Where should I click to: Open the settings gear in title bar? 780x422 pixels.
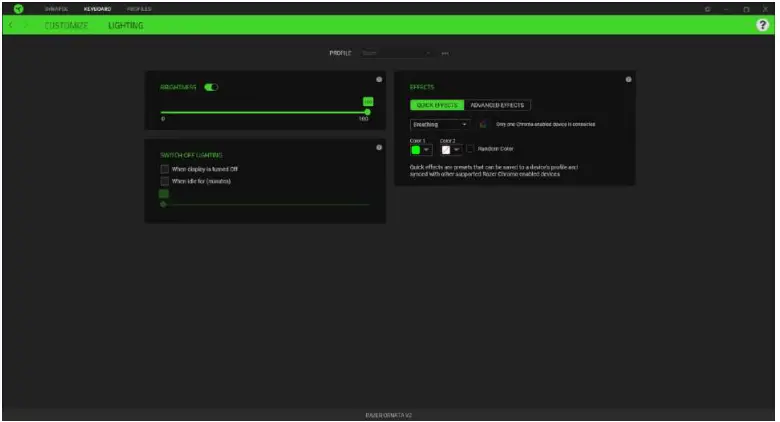pyautogui.click(x=707, y=9)
